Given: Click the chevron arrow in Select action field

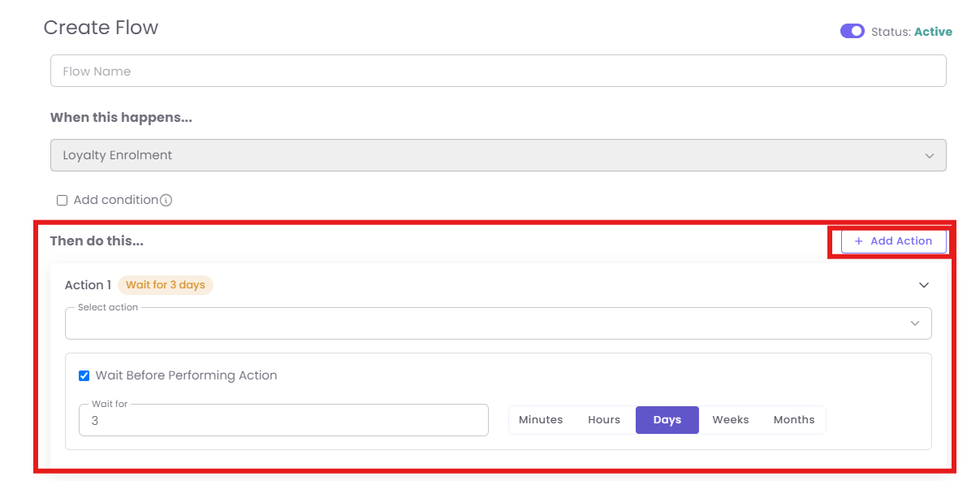Looking at the screenshot, I should [915, 323].
